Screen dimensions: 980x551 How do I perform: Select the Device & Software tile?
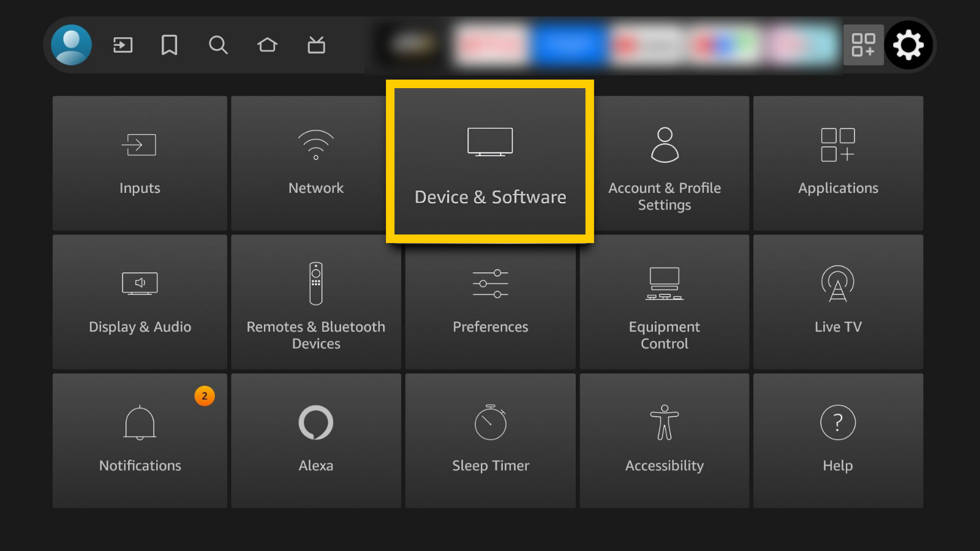point(490,162)
